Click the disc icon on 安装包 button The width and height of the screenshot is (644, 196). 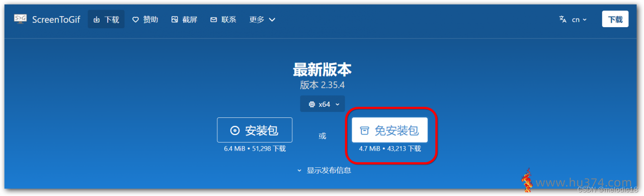[234, 130]
